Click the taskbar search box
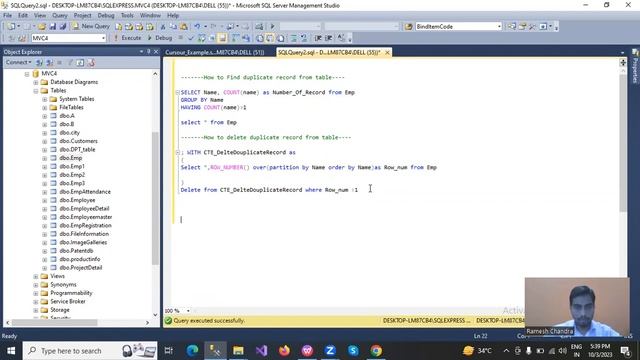Screen dimensions: 640x360 [90, 351]
